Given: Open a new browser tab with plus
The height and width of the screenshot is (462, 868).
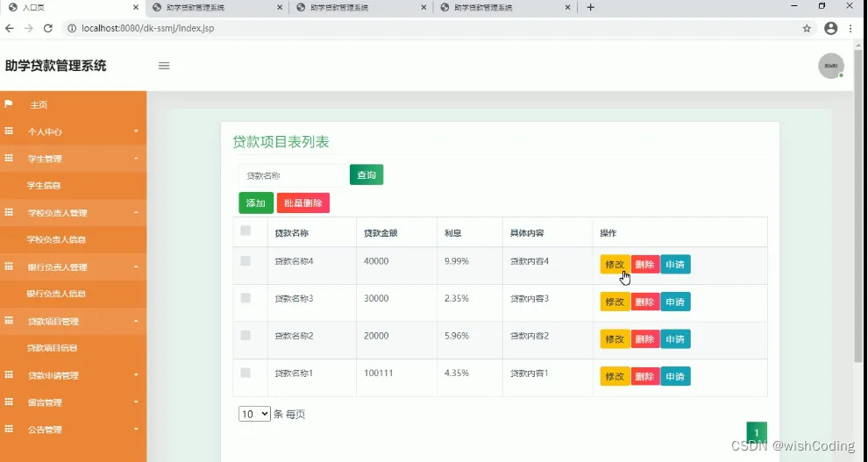Looking at the screenshot, I should click(x=591, y=7).
